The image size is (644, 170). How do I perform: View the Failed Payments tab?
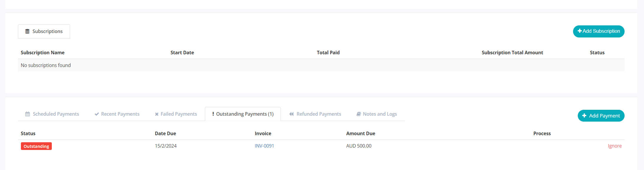point(176,114)
